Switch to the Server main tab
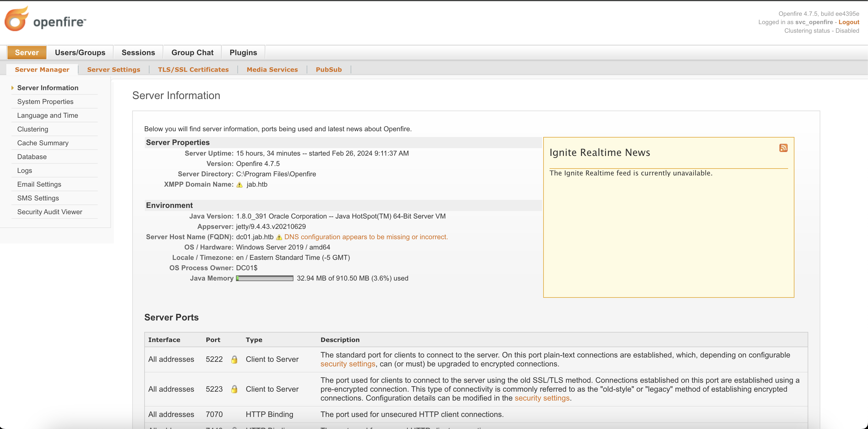Viewport: 868px width, 429px height. [27, 53]
